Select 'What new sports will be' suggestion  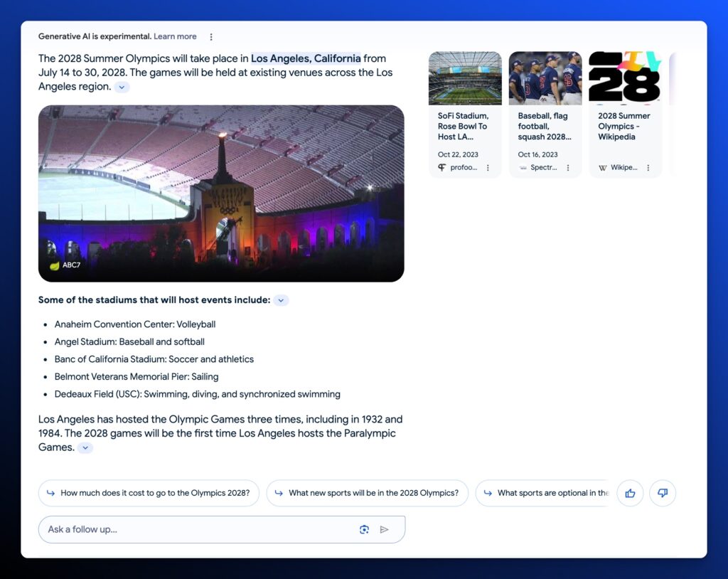(x=367, y=493)
